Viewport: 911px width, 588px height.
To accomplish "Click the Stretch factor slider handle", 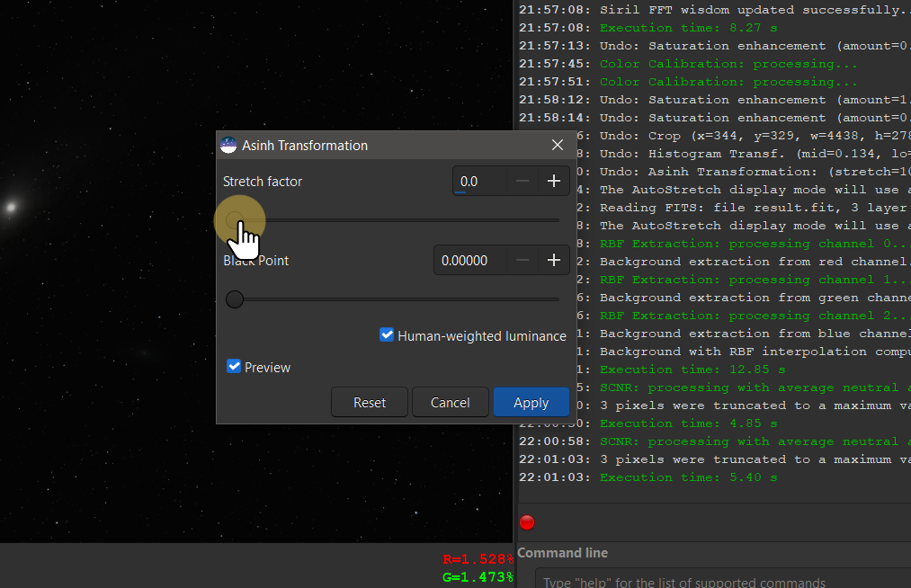I will [x=235, y=219].
